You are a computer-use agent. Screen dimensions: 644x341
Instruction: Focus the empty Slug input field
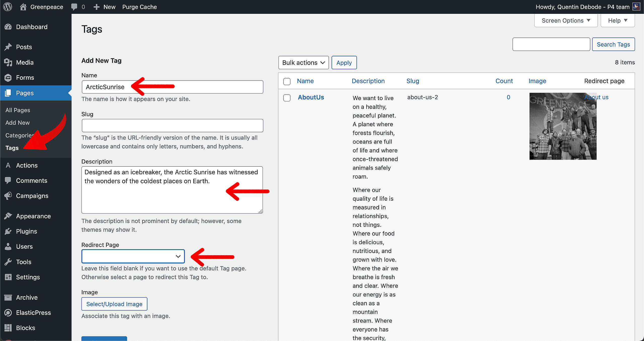172,125
